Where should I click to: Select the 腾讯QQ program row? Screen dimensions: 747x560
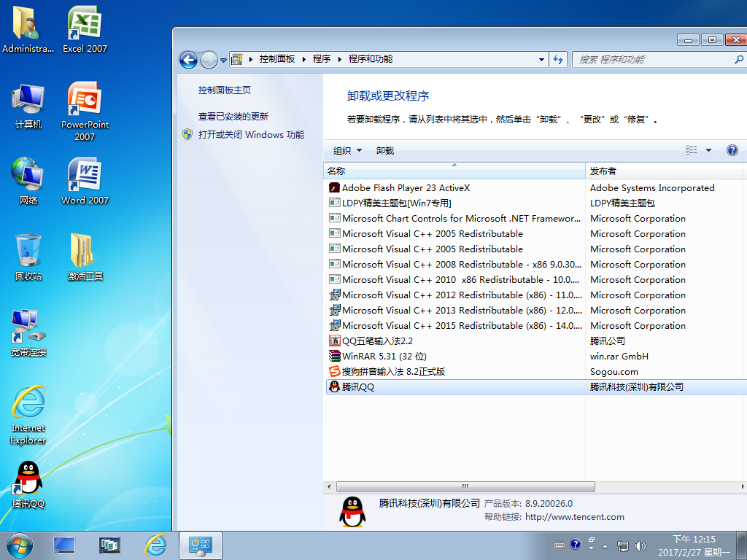[535, 386]
